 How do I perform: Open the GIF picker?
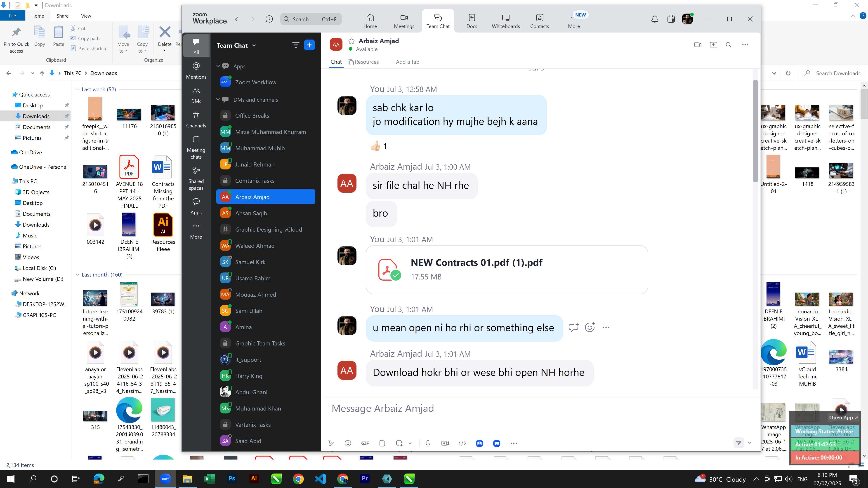coord(365,443)
